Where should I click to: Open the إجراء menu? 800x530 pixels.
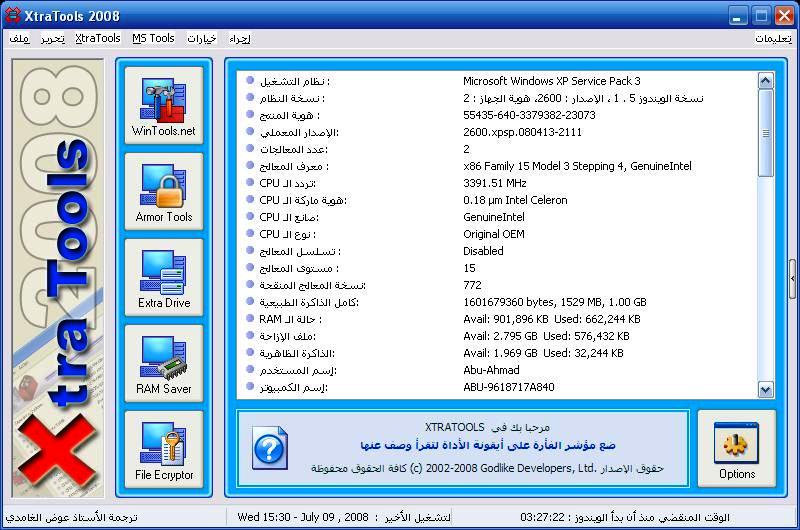[239, 39]
